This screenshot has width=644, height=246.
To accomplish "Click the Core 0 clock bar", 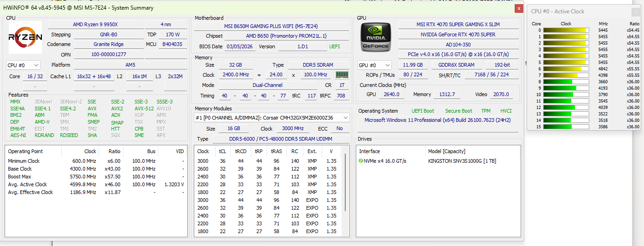I will point(566,30).
